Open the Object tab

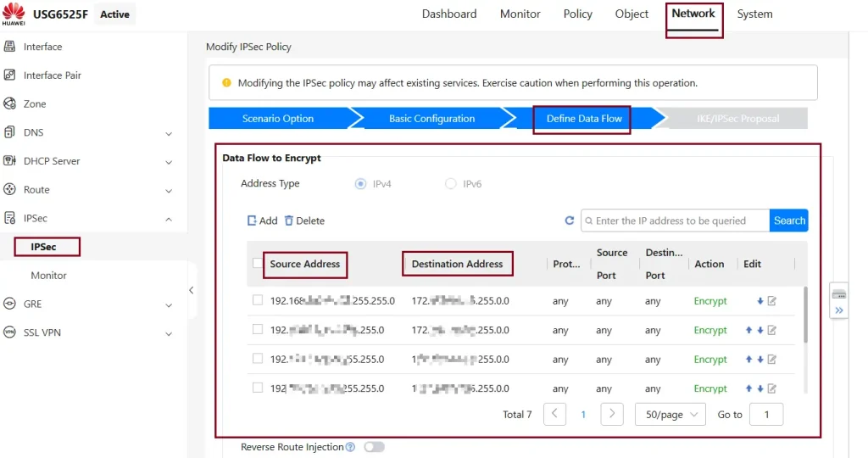632,14
